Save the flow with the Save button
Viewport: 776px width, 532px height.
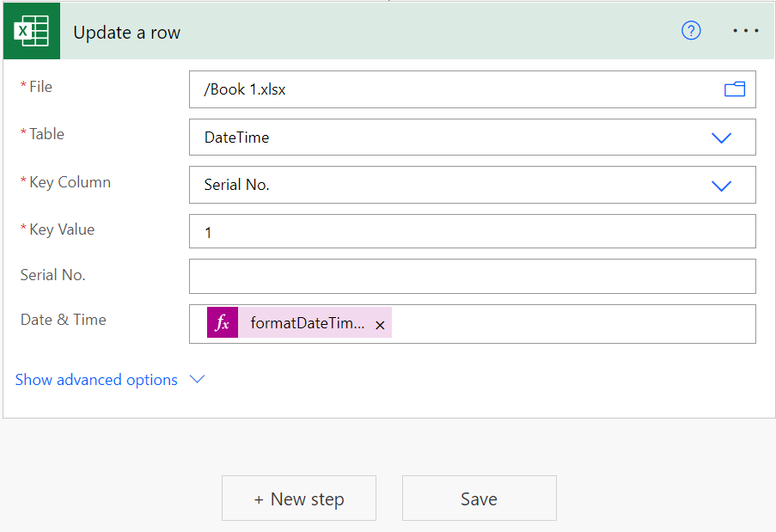coord(479,498)
